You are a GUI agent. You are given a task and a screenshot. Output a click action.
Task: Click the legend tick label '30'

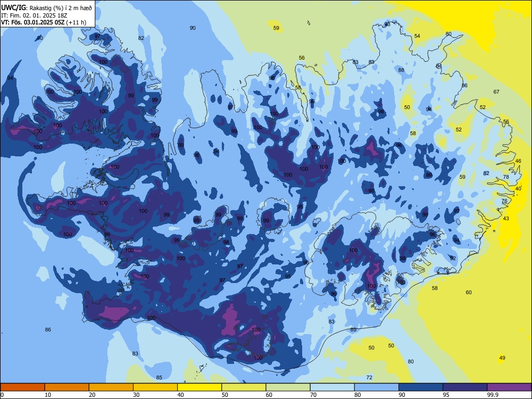(136, 395)
